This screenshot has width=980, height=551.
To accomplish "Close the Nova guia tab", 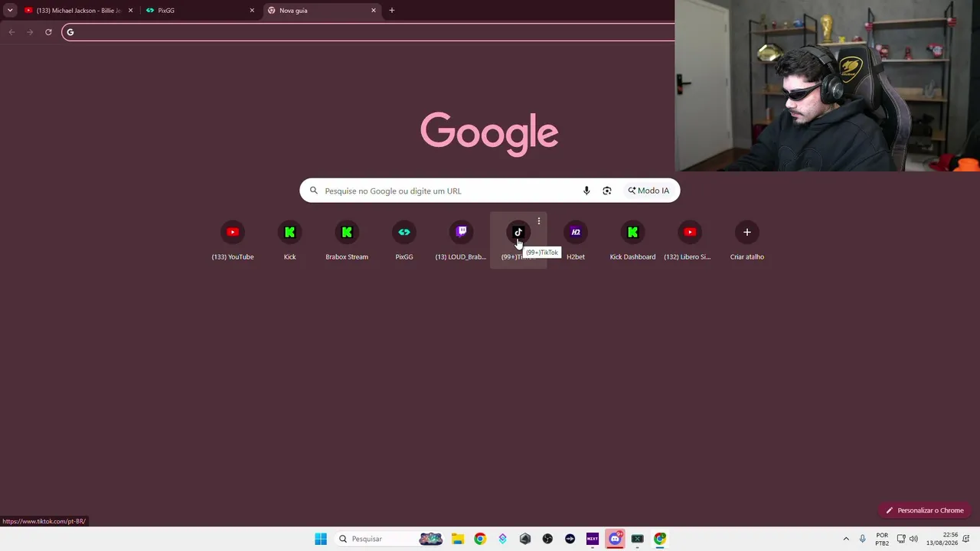I will (x=374, y=11).
